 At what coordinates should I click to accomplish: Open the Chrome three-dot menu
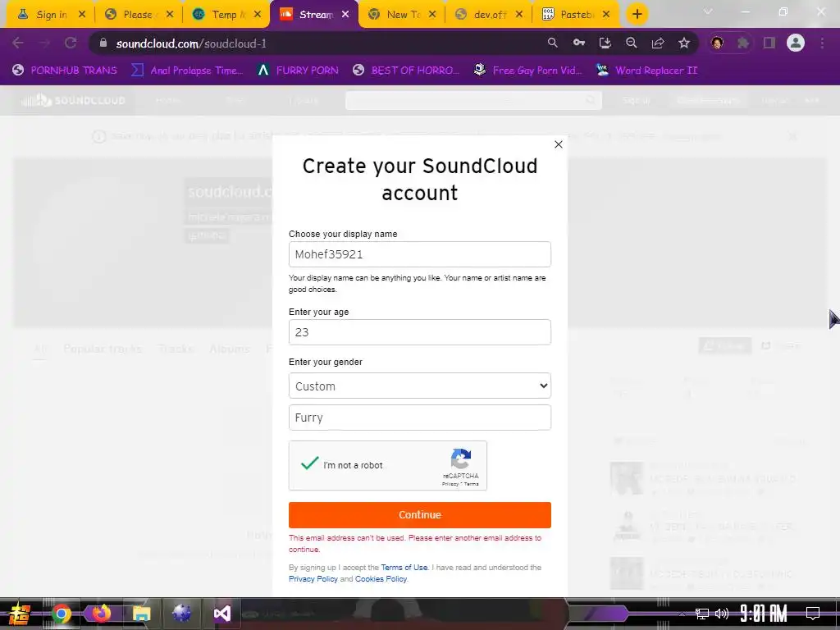(x=822, y=43)
